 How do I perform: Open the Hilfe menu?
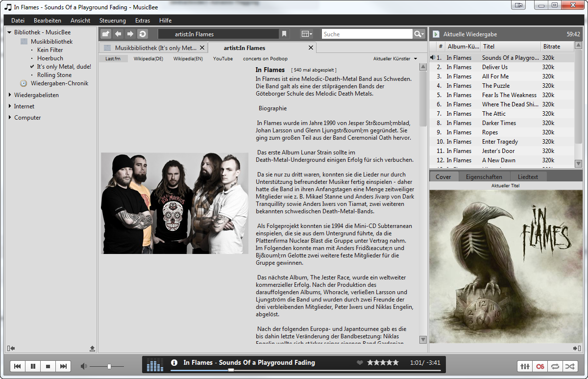coord(166,21)
